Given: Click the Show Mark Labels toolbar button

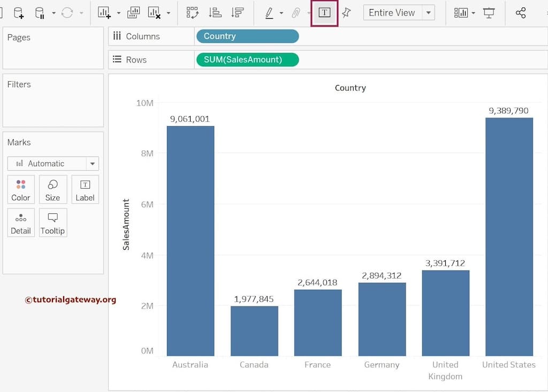Looking at the screenshot, I should [324, 13].
